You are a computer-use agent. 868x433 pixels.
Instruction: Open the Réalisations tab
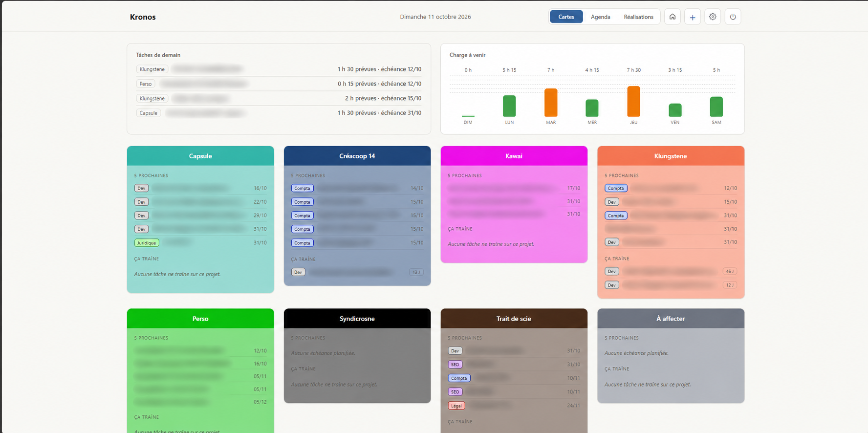point(638,17)
